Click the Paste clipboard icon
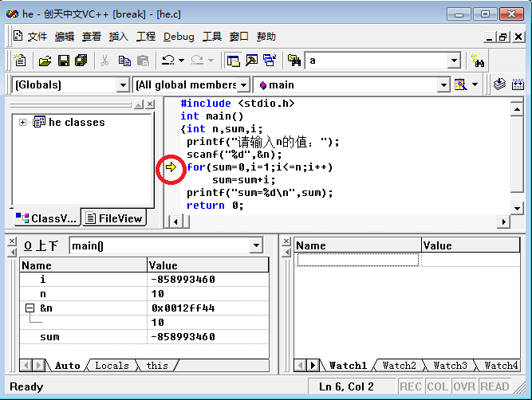This screenshot has width=532, height=400. click(x=143, y=61)
